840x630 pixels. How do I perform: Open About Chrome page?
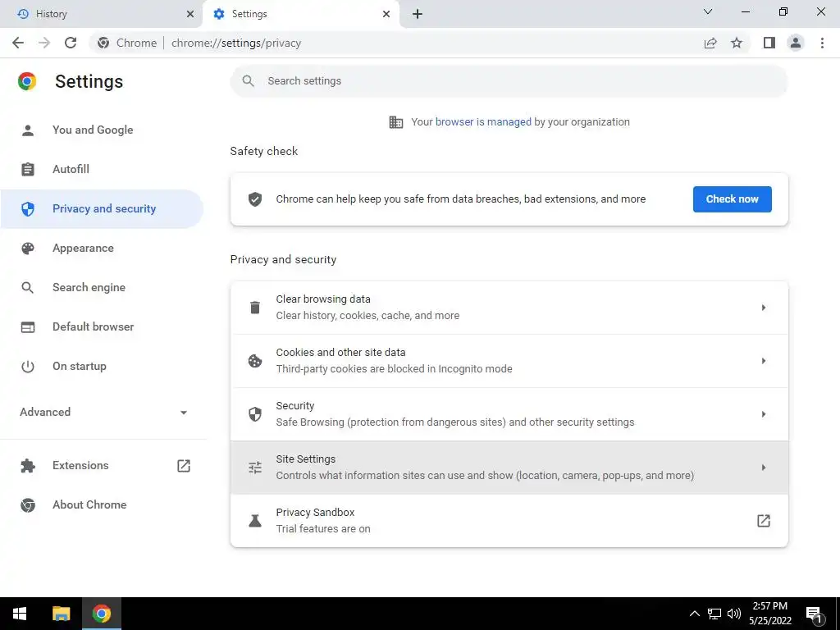(x=102, y=505)
